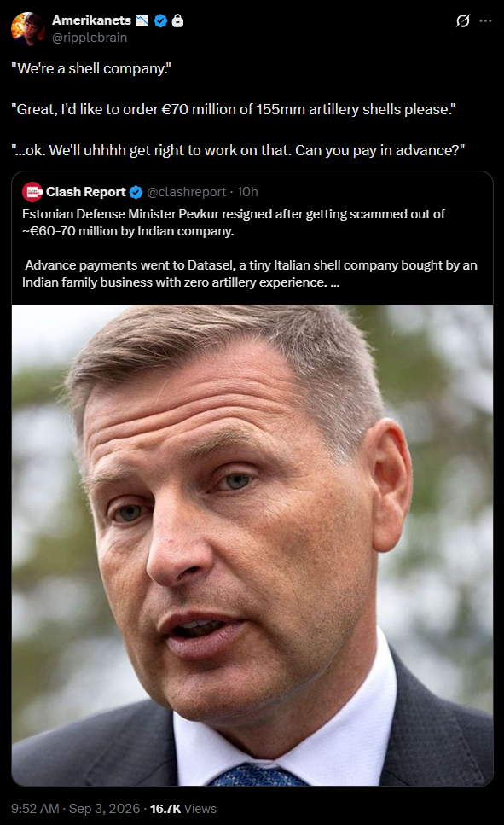The height and width of the screenshot is (825, 504).
Task: Click the Clash Report red avatar logo
Action: point(32,192)
